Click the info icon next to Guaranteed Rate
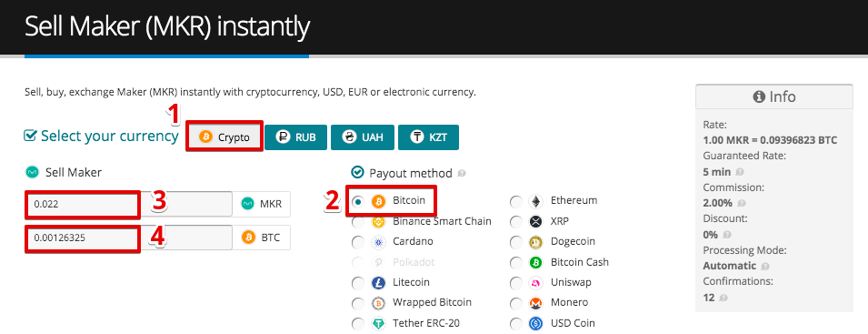 (x=740, y=172)
